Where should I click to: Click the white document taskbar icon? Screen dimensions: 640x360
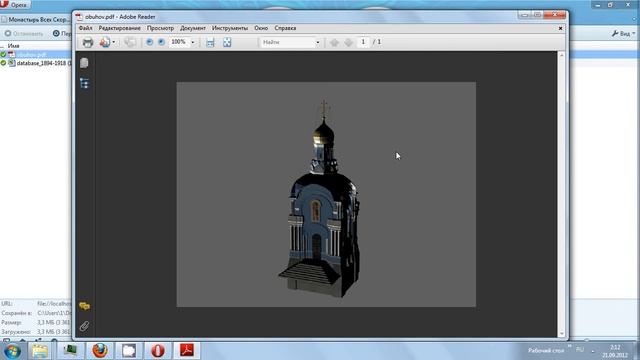pyautogui.click(x=129, y=351)
